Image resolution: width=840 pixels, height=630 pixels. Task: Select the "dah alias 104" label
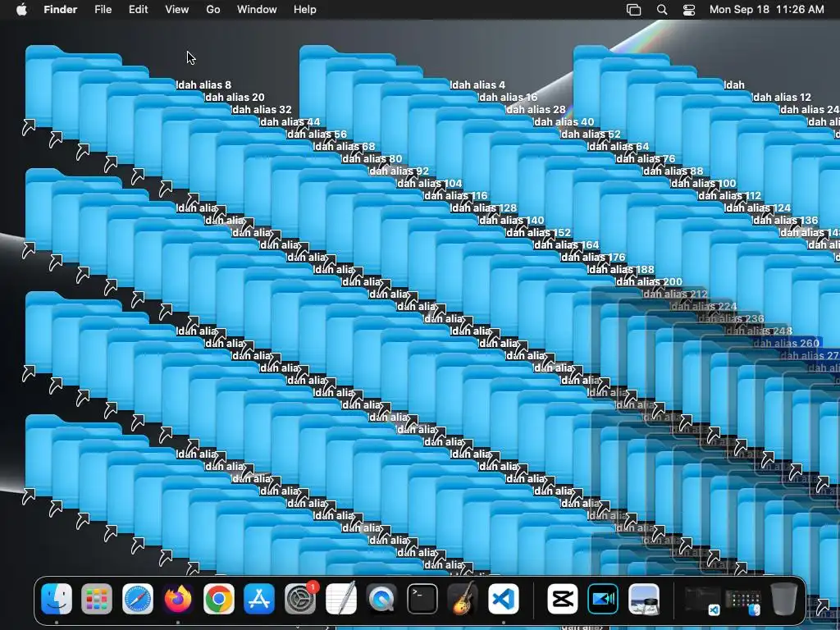point(430,183)
